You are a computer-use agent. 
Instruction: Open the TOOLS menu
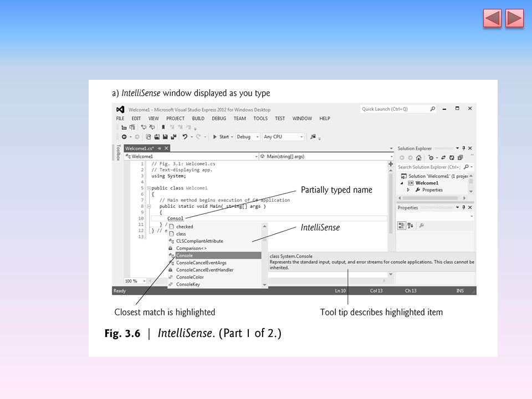(x=260, y=119)
